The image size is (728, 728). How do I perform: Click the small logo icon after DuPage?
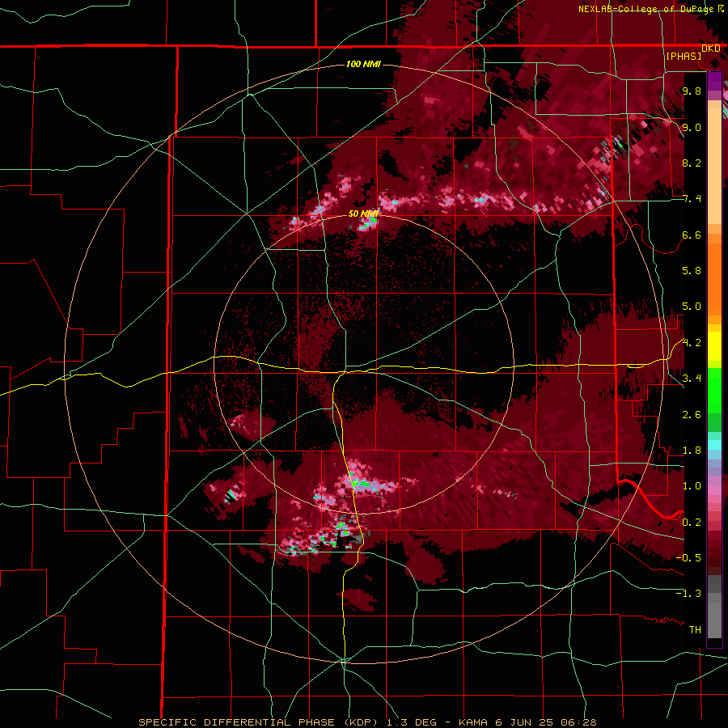[721, 9]
